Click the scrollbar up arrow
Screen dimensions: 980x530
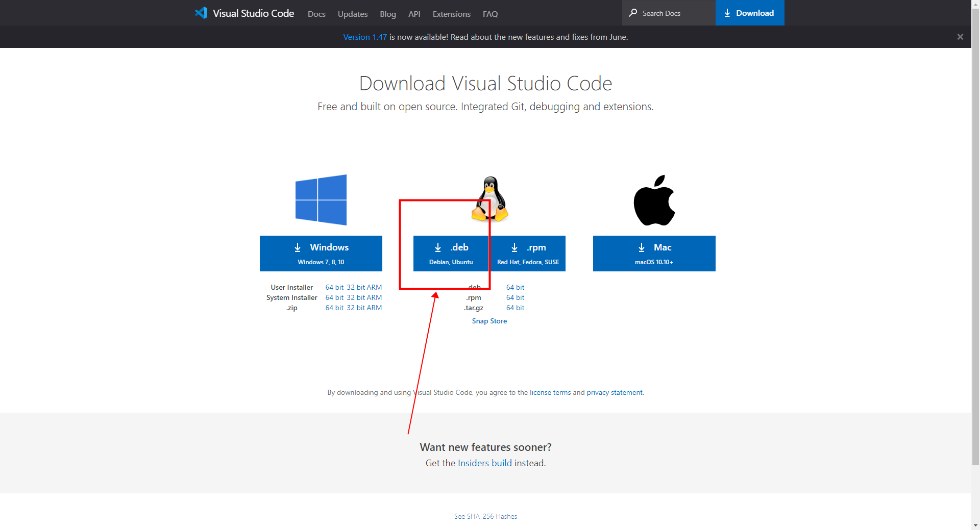coord(975,4)
